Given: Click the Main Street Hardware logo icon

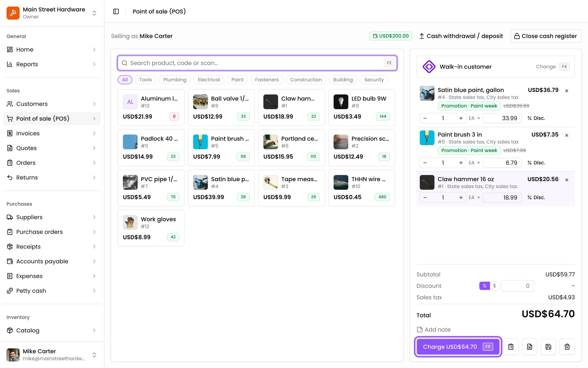Looking at the screenshot, I should tap(13, 13).
